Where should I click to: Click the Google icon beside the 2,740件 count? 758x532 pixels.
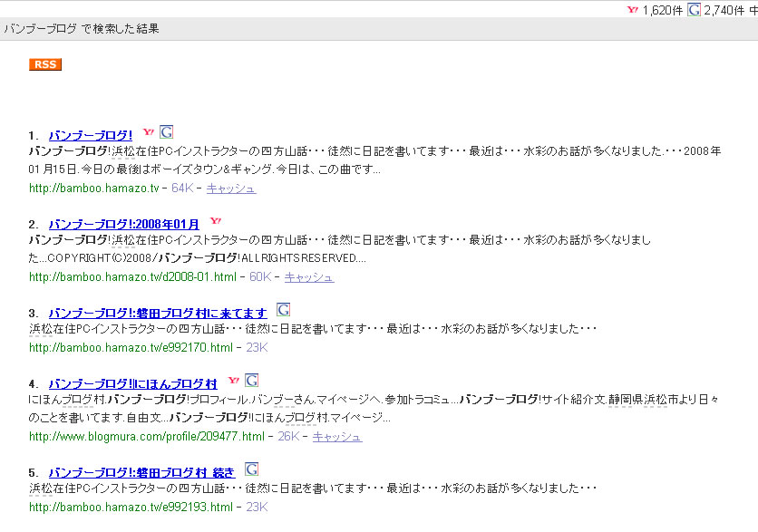coord(694,10)
